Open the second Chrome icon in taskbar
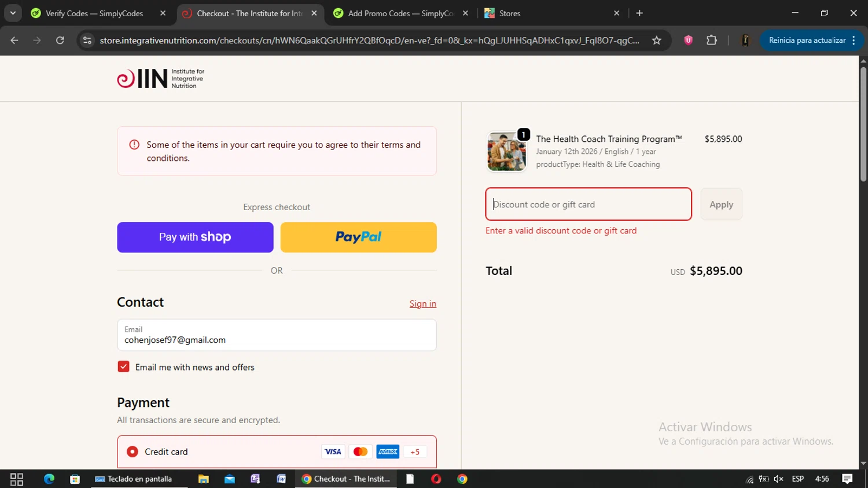The height and width of the screenshot is (488, 868). tap(462, 479)
